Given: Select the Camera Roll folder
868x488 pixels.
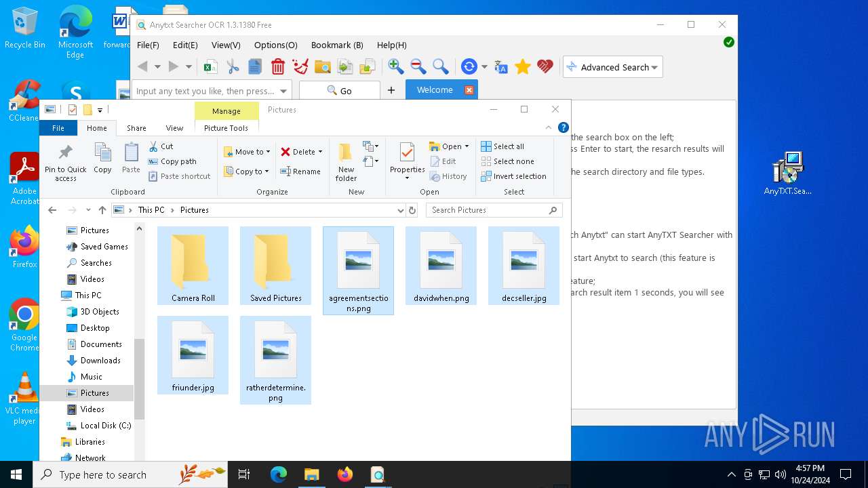Looking at the screenshot, I should point(193,266).
